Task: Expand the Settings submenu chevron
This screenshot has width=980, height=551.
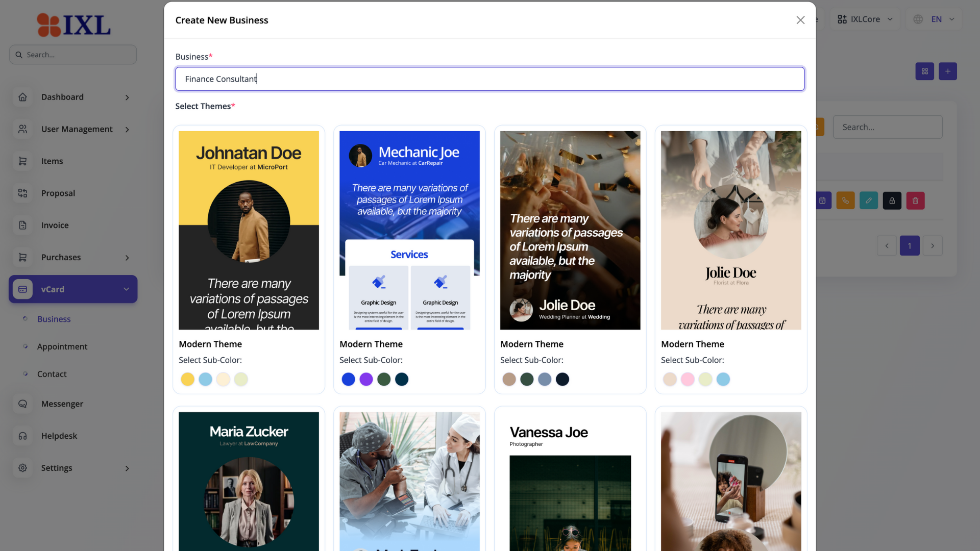Action: 127,468
